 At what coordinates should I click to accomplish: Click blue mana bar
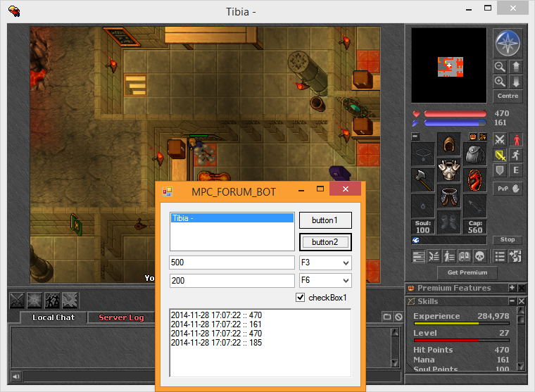pyautogui.click(x=455, y=123)
